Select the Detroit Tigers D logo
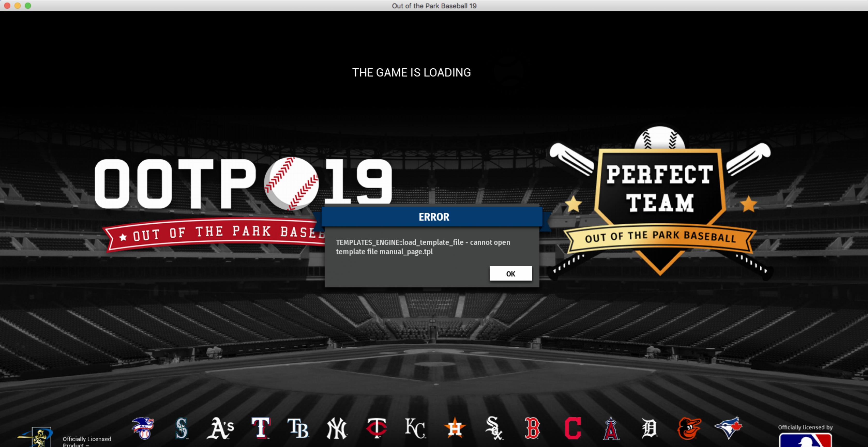 (x=649, y=428)
